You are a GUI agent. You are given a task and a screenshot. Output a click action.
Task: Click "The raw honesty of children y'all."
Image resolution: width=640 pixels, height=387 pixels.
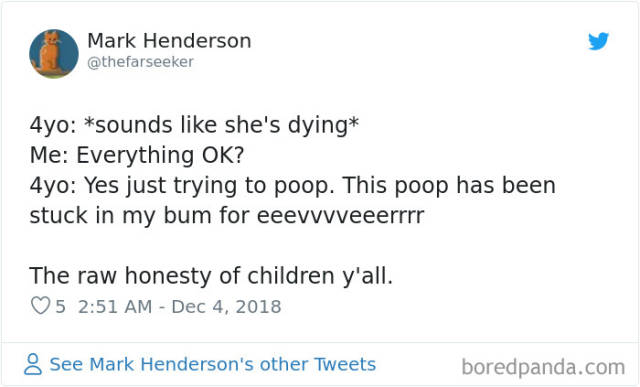coord(211,276)
